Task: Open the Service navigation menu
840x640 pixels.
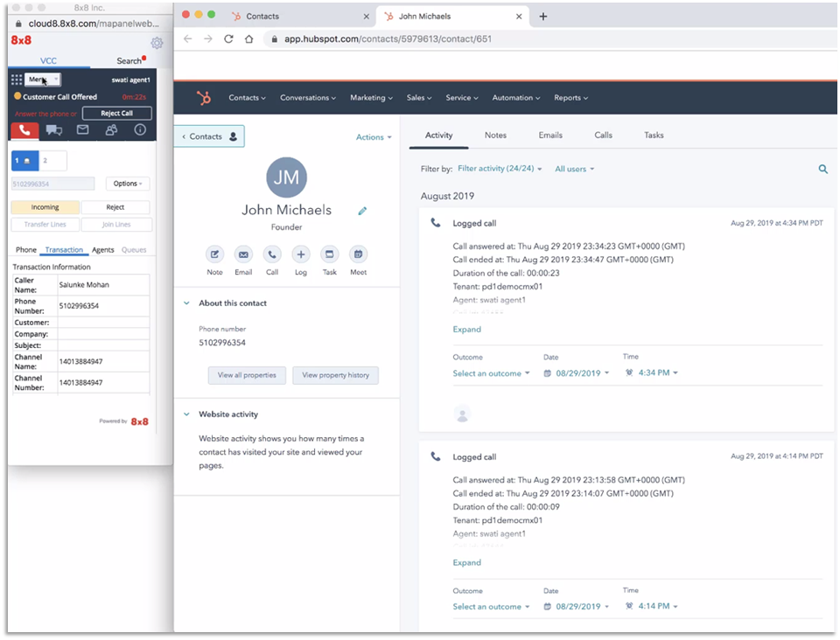Action: 462,98
